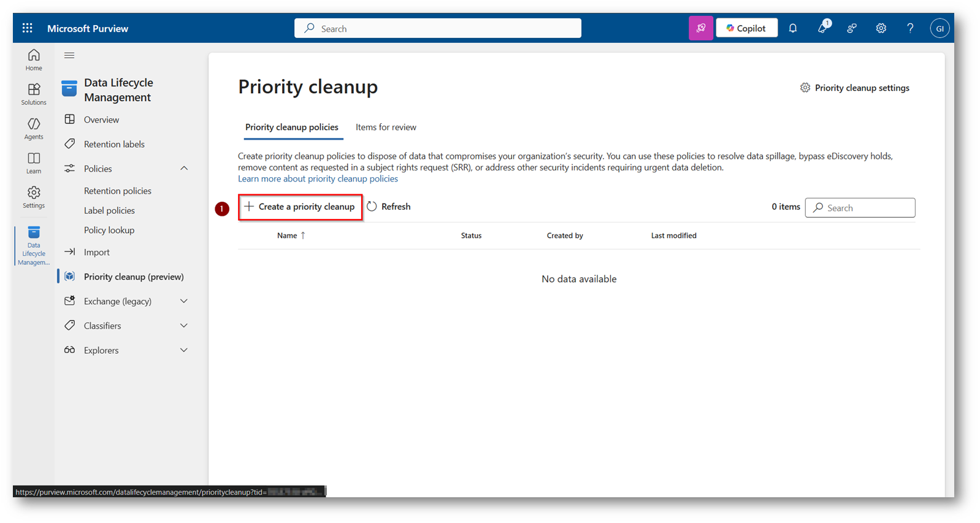Click Create a priority cleanup button
Image resolution: width=980 pixels, height=523 pixels.
[x=301, y=207]
